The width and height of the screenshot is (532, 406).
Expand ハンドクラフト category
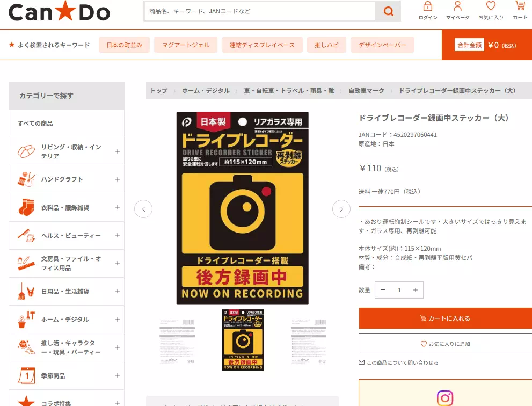[117, 179]
